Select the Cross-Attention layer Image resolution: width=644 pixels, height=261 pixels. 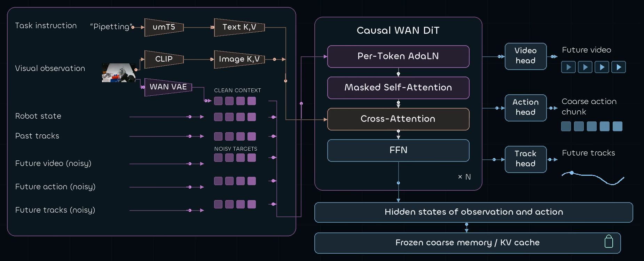click(398, 119)
